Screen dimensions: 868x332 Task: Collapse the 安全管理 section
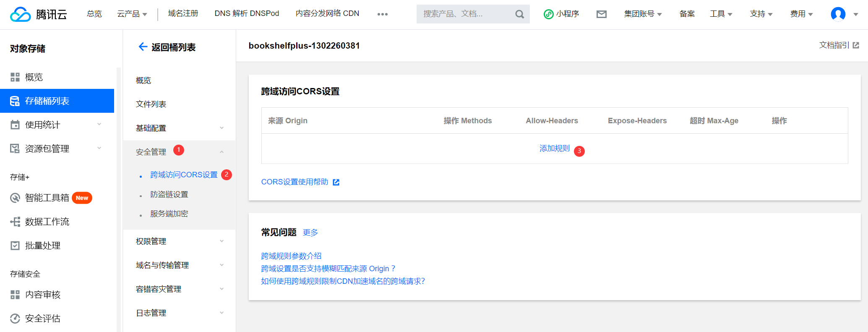click(221, 152)
